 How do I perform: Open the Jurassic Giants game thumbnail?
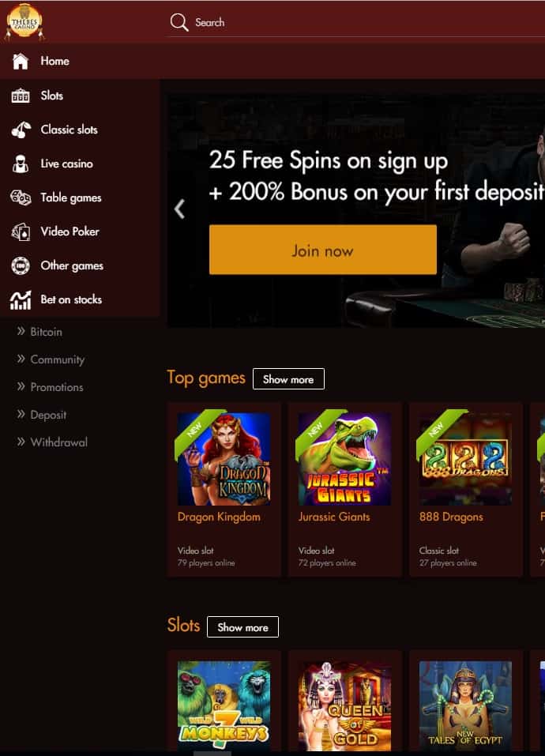pos(344,459)
